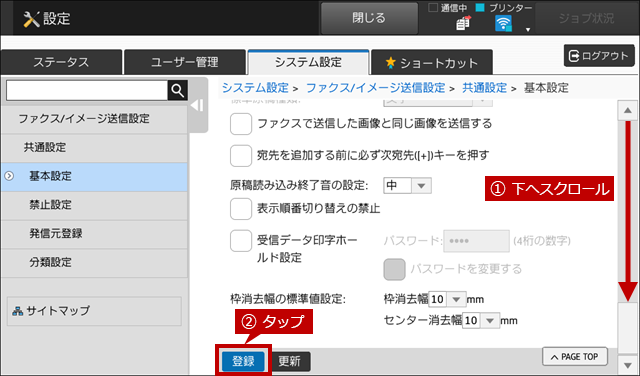Open 発信元登録 in sidebar
The height and width of the screenshot is (376, 640).
94,234
